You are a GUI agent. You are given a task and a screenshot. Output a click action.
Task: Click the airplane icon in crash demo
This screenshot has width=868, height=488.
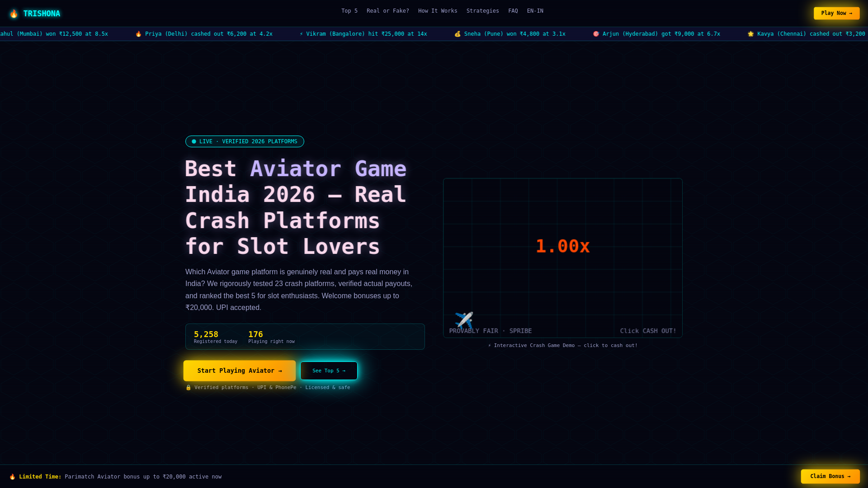464,320
